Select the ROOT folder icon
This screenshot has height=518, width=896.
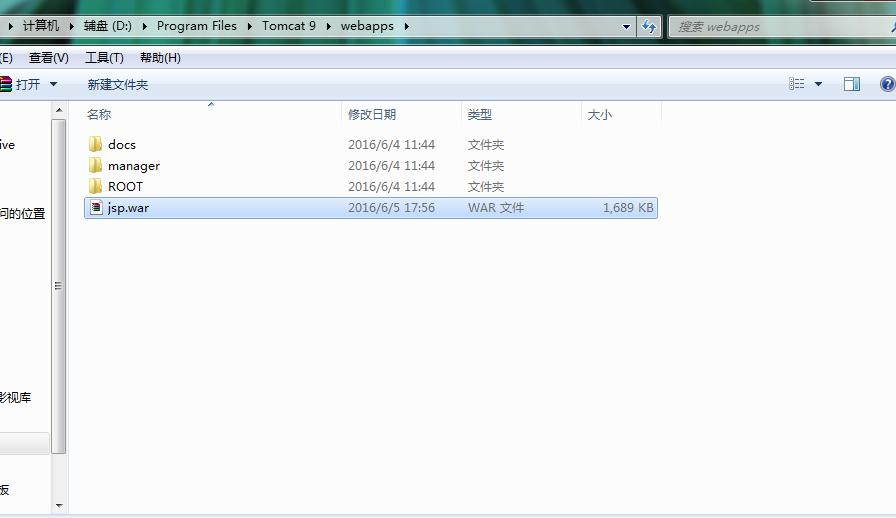(95, 186)
